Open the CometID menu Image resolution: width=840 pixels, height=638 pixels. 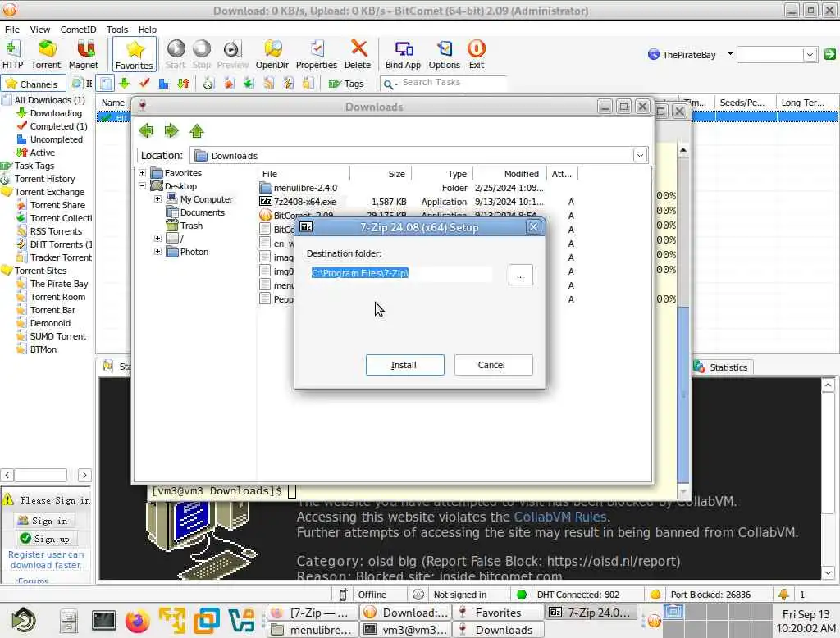tap(78, 30)
